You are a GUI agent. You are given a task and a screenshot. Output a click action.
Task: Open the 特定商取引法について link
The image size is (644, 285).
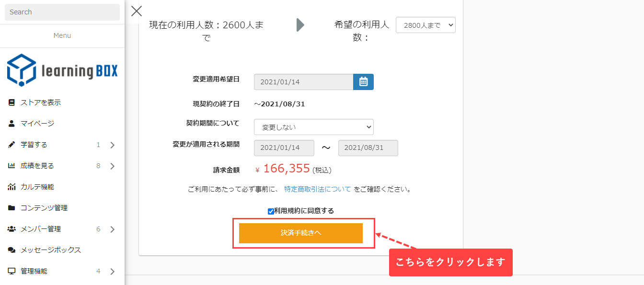click(317, 189)
